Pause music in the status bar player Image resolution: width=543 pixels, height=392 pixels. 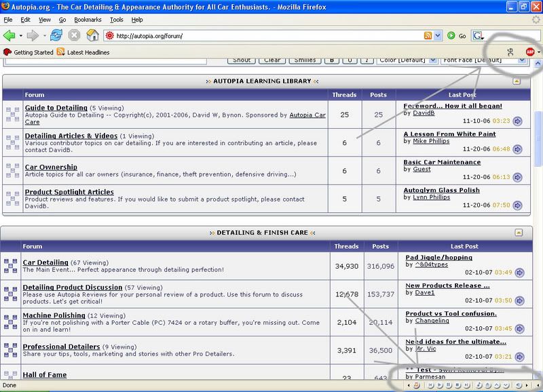(449, 385)
